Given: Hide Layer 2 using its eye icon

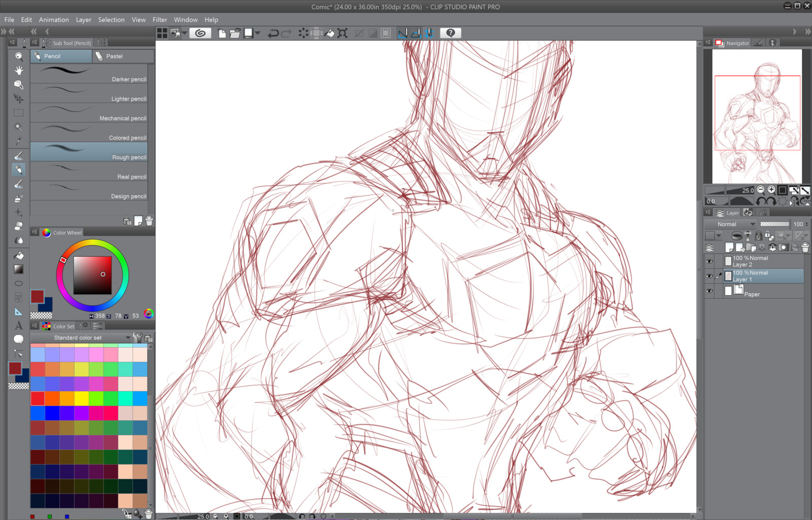Looking at the screenshot, I should (x=709, y=262).
